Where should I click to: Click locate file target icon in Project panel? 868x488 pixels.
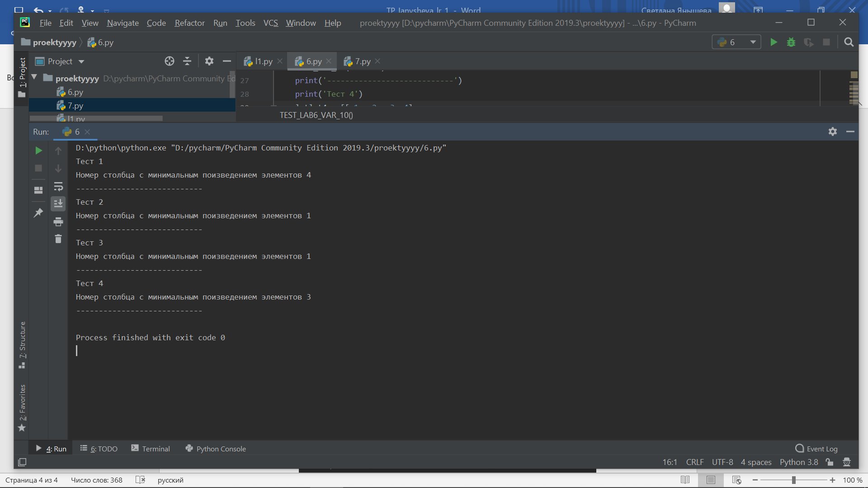[x=170, y=61]
